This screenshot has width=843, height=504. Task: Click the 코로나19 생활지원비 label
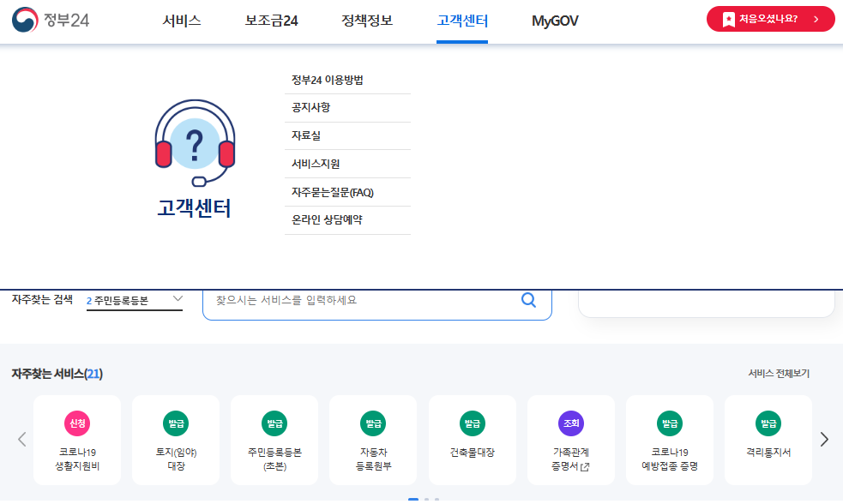pyautogui.click(x=77, y=459)
